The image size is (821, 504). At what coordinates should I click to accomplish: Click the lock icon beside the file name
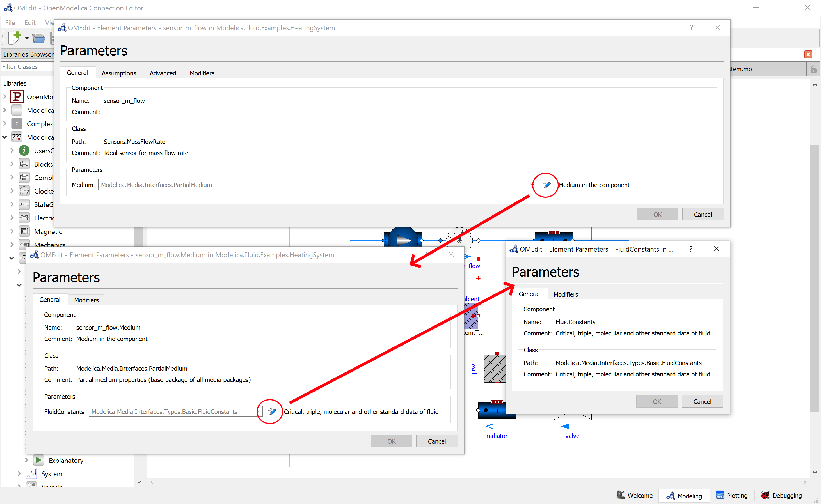[813, 69]
